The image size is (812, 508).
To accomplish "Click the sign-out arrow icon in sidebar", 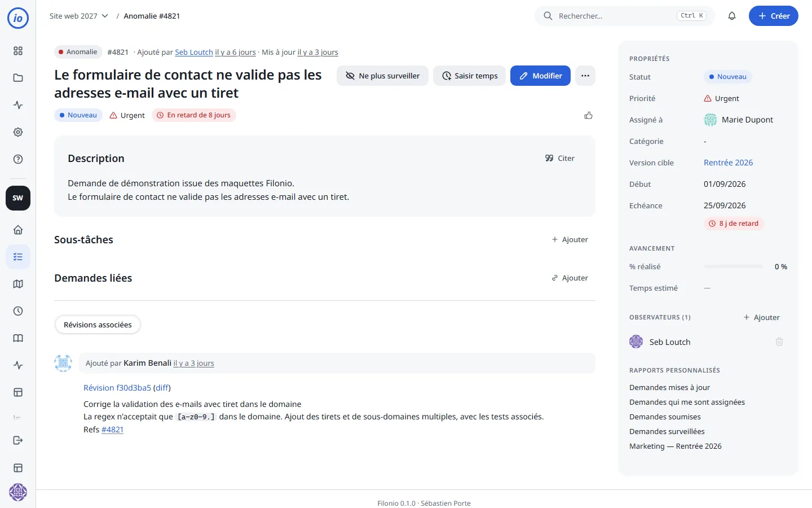I will pos(18,440).
